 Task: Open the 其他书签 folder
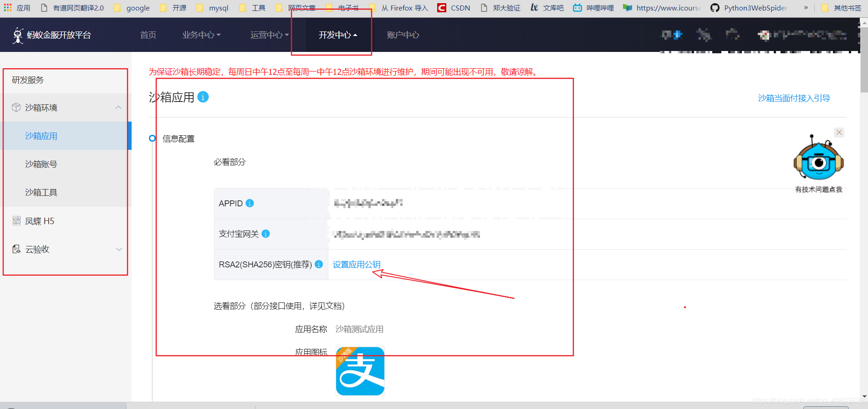tap(841, 8)
